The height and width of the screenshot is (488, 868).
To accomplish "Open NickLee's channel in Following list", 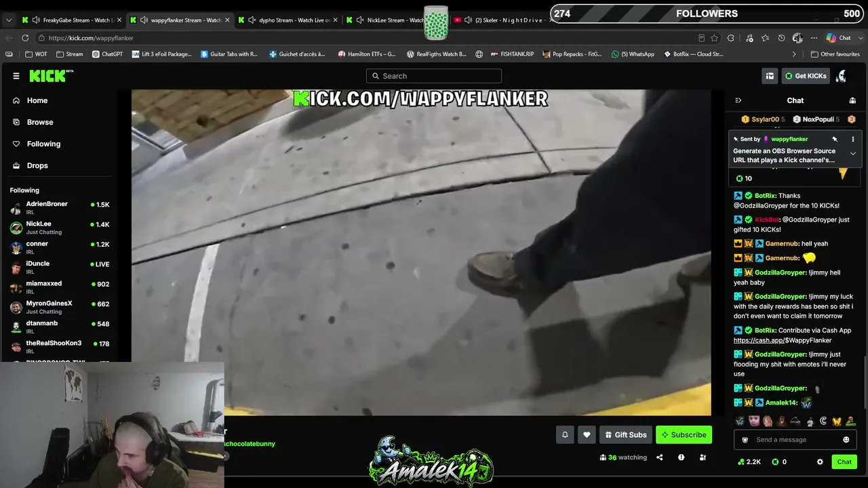I will (60, 228).
